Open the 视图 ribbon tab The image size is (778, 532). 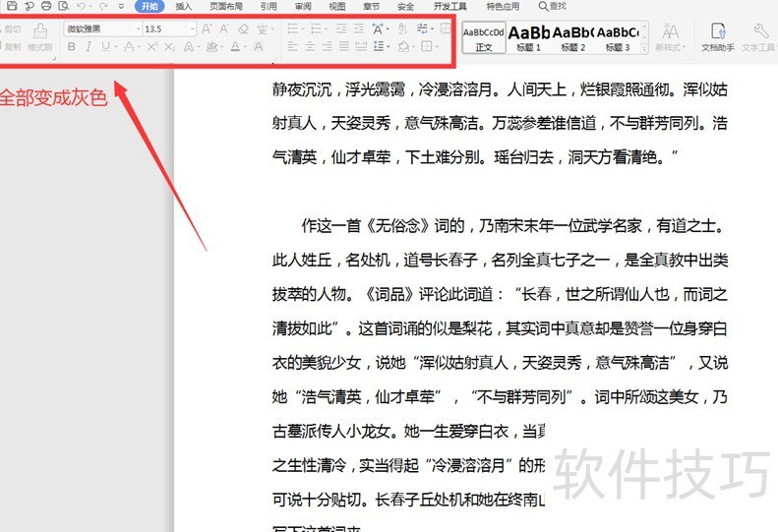[x=337, y=7]
